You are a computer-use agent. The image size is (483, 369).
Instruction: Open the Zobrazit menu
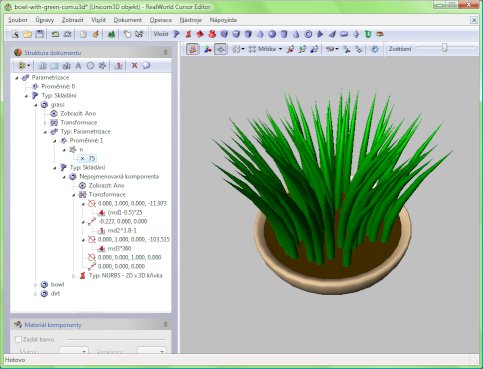[73, 20]
